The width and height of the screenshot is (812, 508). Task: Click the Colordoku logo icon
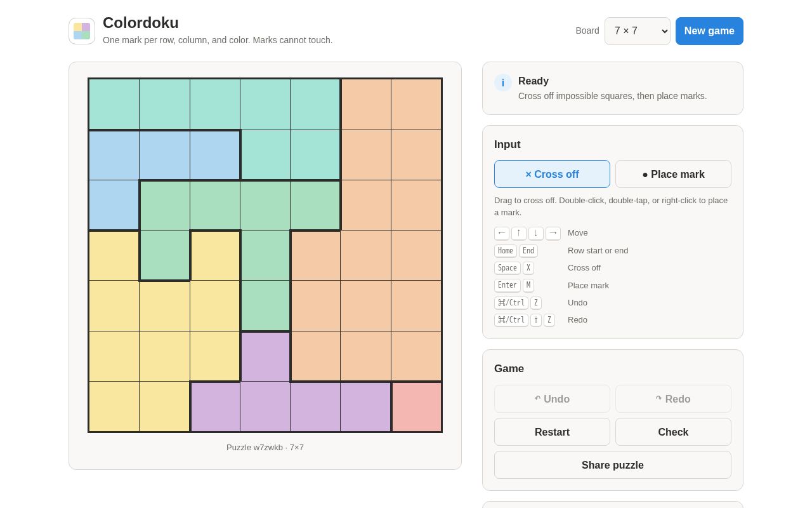tap(82, 31)
